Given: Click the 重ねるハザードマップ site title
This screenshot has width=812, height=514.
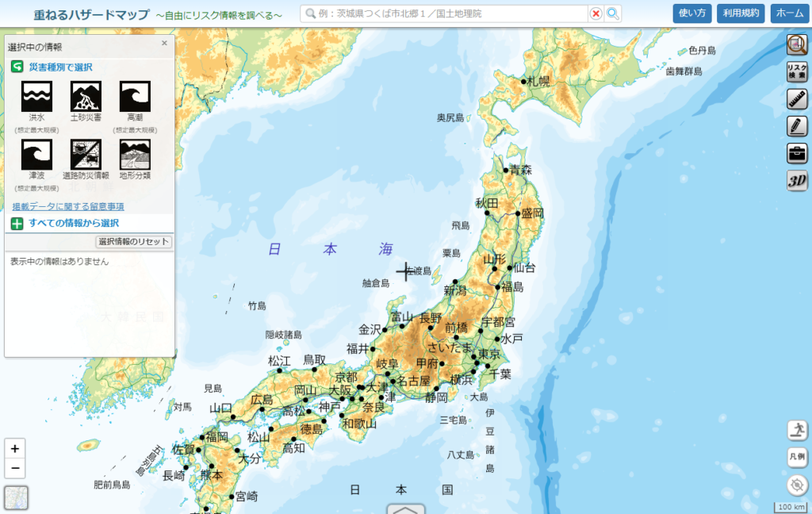Looking at the screenshot, I should coord(92,14).
